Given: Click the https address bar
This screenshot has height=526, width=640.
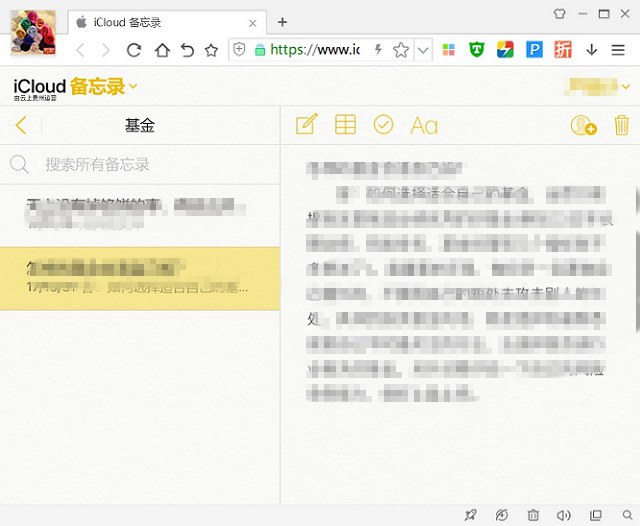Looking at the screenshot, I should [315, 50].
